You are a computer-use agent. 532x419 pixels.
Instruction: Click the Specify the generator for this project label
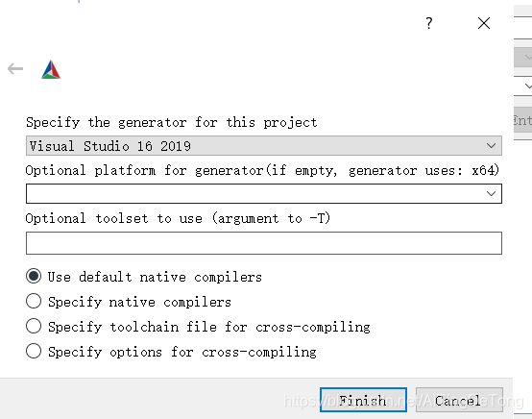pyautogui.click(x=172, y=122)
